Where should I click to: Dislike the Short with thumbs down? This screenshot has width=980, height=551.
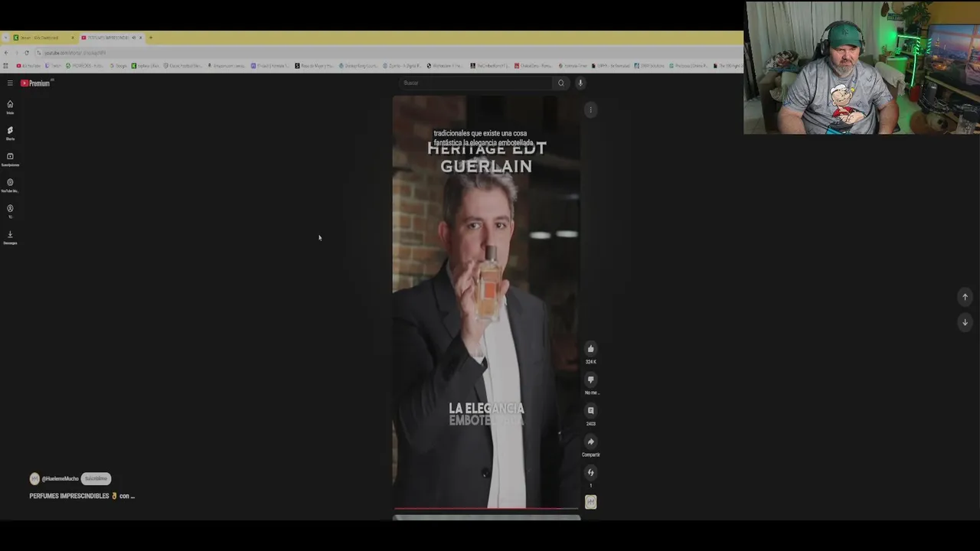[590, 380]
